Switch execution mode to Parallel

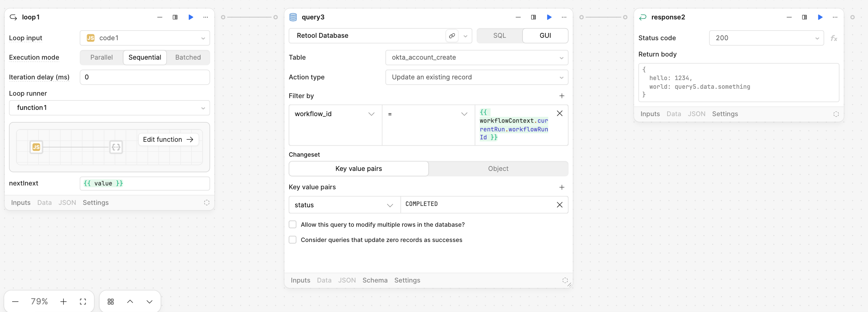coord(101,58)
